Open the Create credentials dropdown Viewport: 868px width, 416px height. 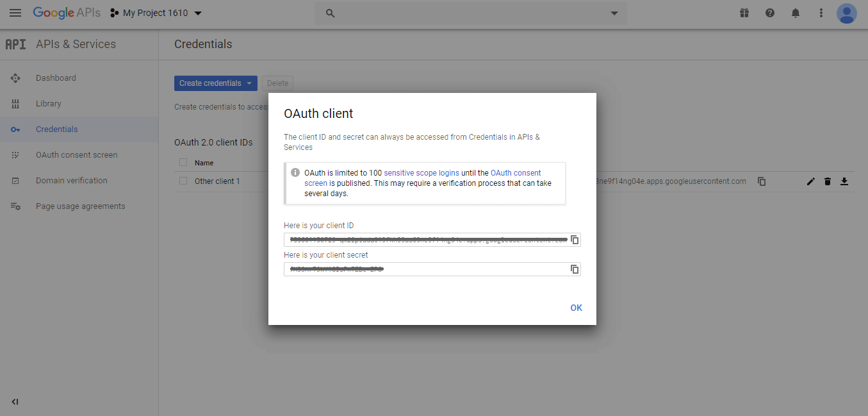tap(216, 83)
